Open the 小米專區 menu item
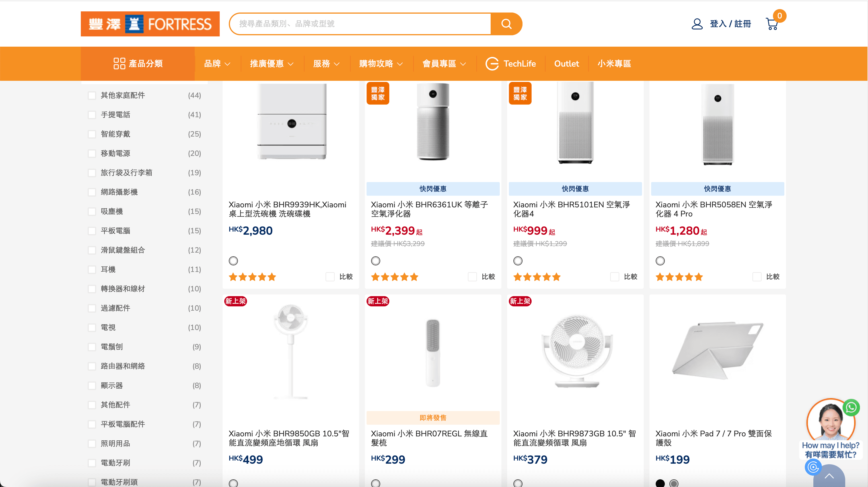 coord(614,64)
